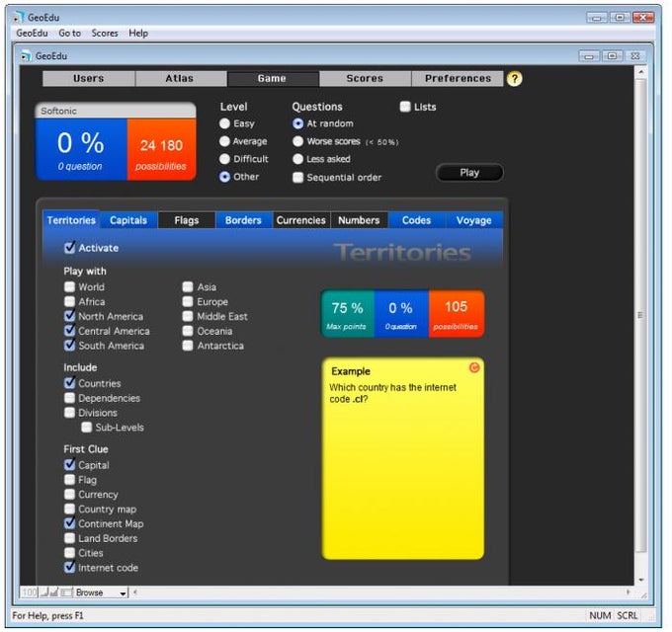Open the Flags category tab
The width and height of the screenshot is (672, 632).
[187, 220]
